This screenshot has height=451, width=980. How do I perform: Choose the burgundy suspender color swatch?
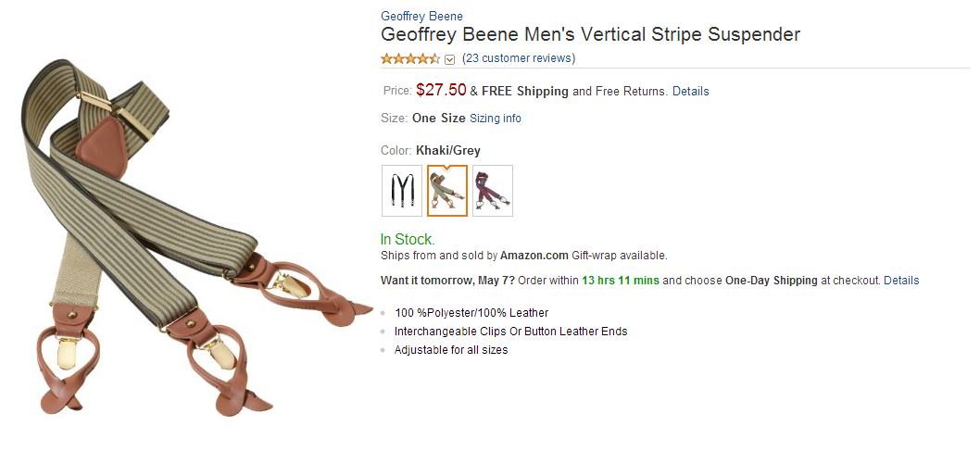tap(493, 191)
